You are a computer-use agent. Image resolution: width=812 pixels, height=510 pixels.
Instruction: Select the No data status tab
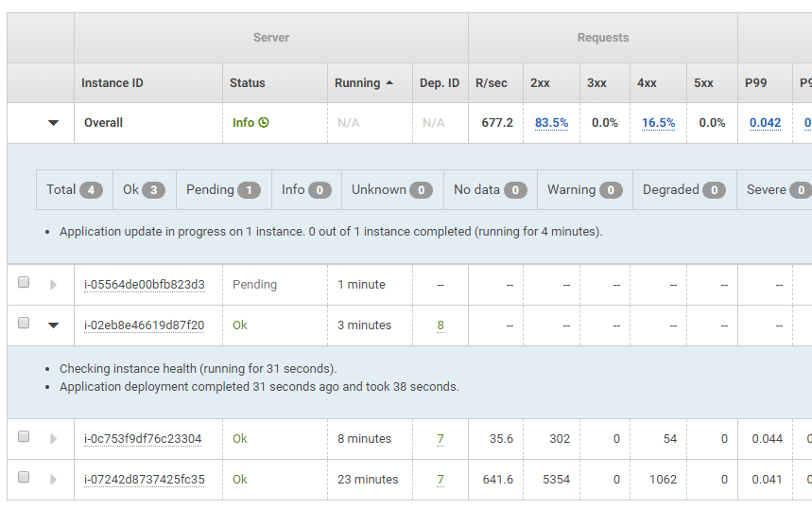coord(491,189)
